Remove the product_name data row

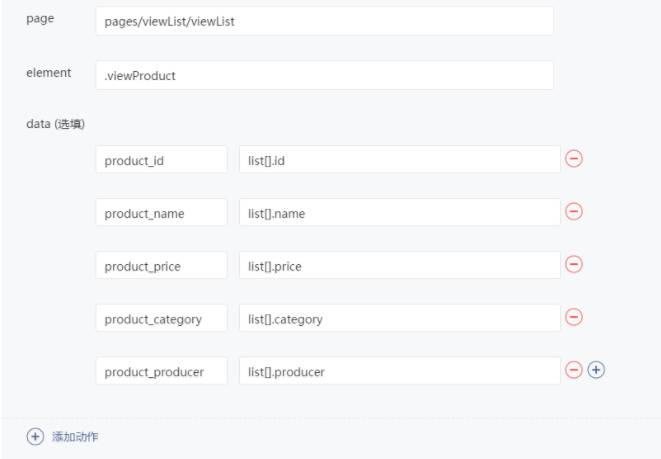point(574,211)
